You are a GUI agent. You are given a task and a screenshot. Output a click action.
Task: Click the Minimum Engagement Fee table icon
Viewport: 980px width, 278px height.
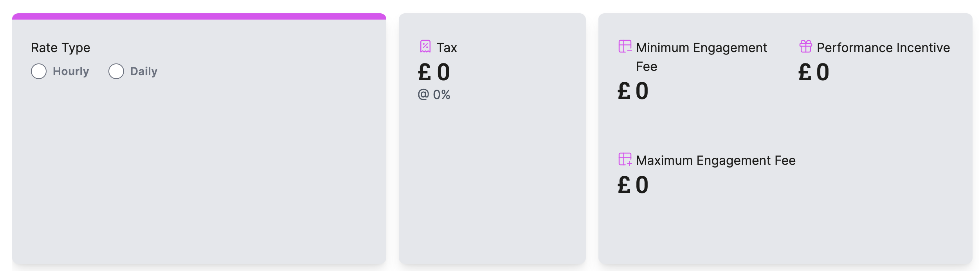click(x=625, y=46)
